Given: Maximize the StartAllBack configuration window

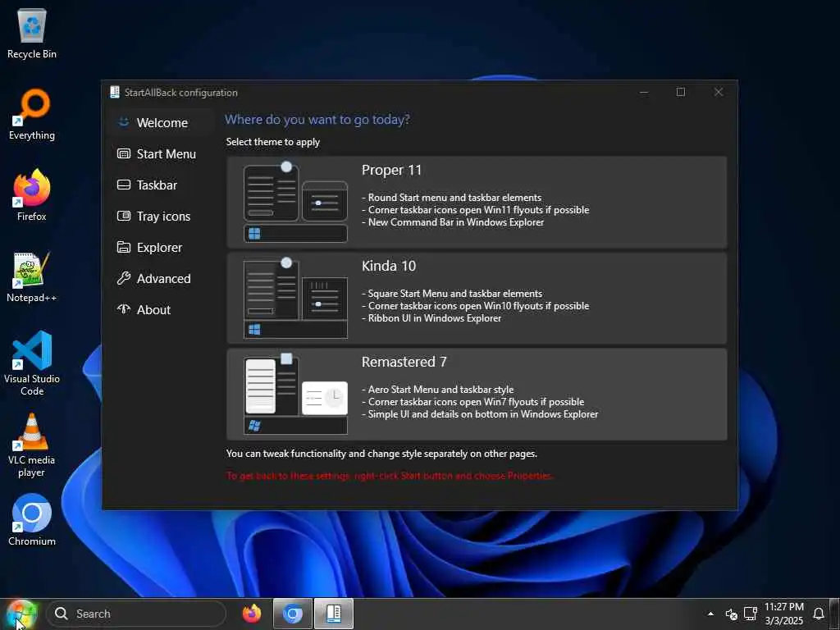Looking at the screenshot, I should [x=680, y=92].
